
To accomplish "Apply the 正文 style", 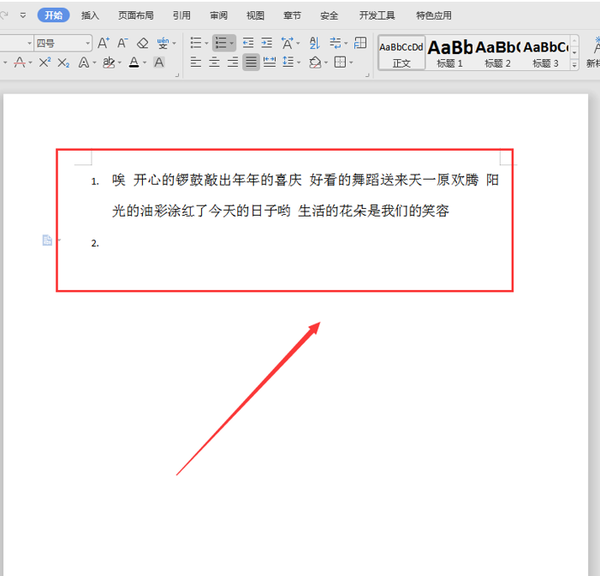I will pyautogui.click(x=401, y=52).
